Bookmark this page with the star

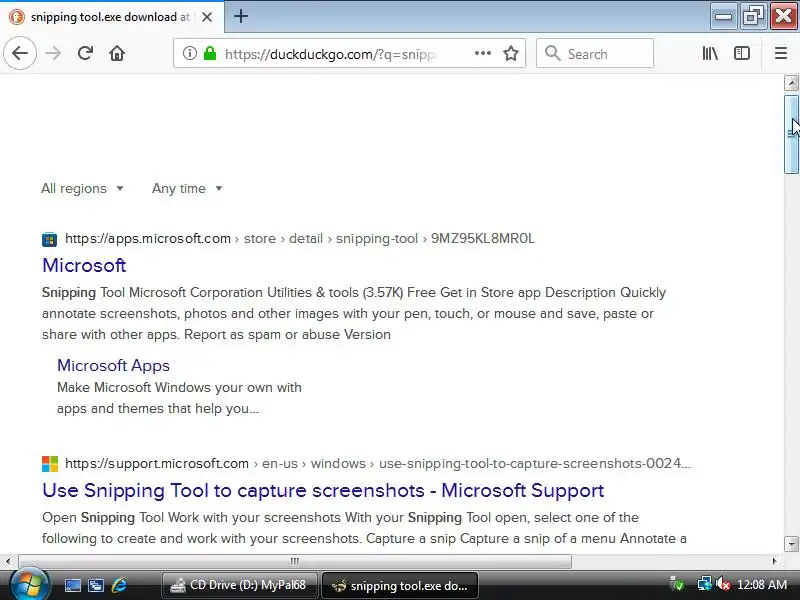pyautogui.click(x=511, y=53)
